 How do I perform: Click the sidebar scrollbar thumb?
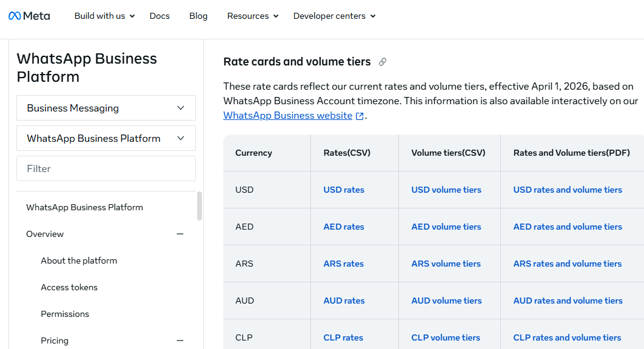click(200, 206)
